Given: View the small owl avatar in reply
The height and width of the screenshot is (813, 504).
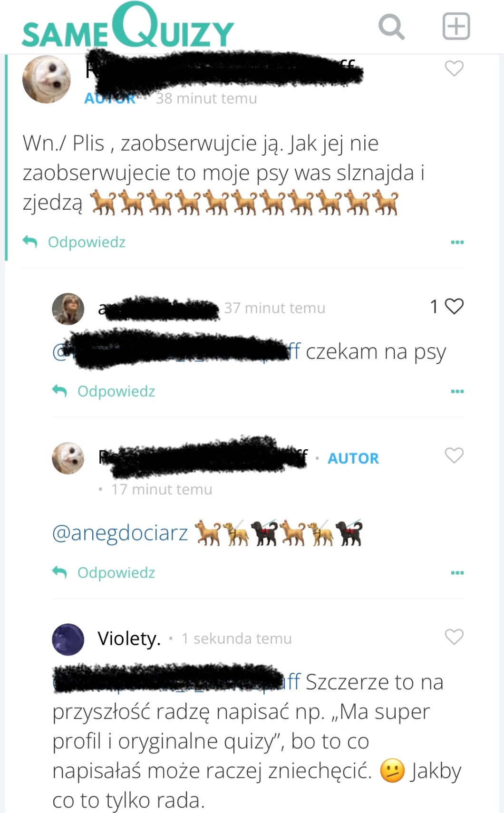Looking at the screenshot, I should (68, 458).
